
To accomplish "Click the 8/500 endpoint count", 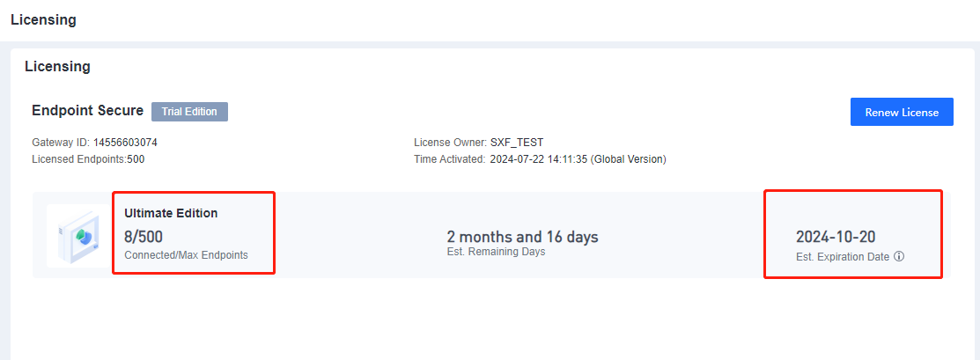I will (x=144, y=237).
